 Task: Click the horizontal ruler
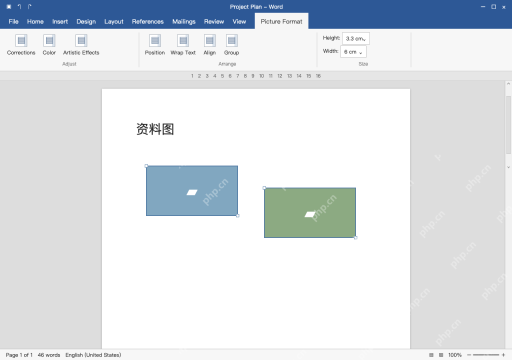pos(256,76)
